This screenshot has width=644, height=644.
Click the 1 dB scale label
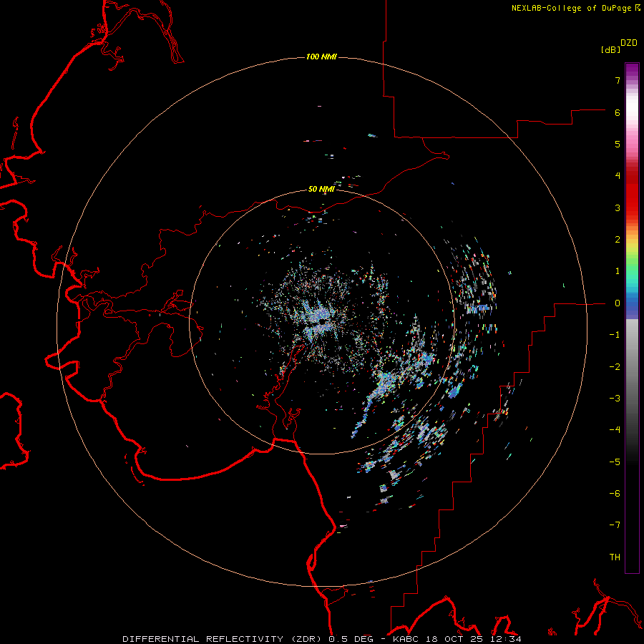pyautogui.click(x=618, y=271)
